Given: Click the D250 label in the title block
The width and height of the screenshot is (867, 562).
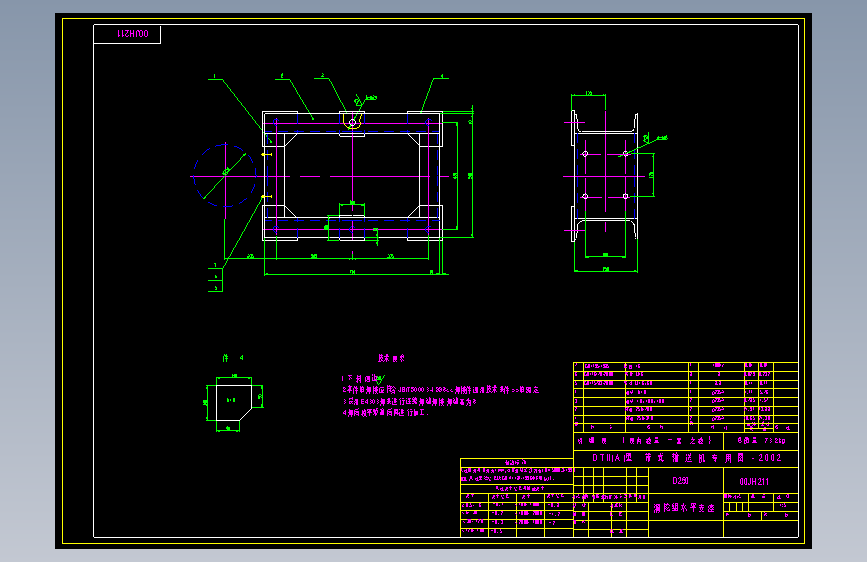Looking at the screenshot, I should pos(680,480).
